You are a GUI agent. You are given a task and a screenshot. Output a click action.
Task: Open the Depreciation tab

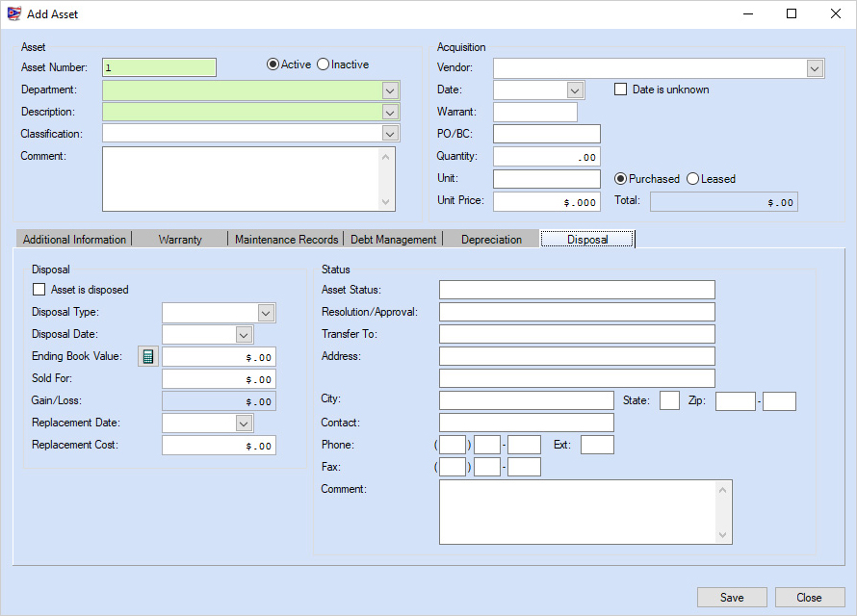point(491,240)
